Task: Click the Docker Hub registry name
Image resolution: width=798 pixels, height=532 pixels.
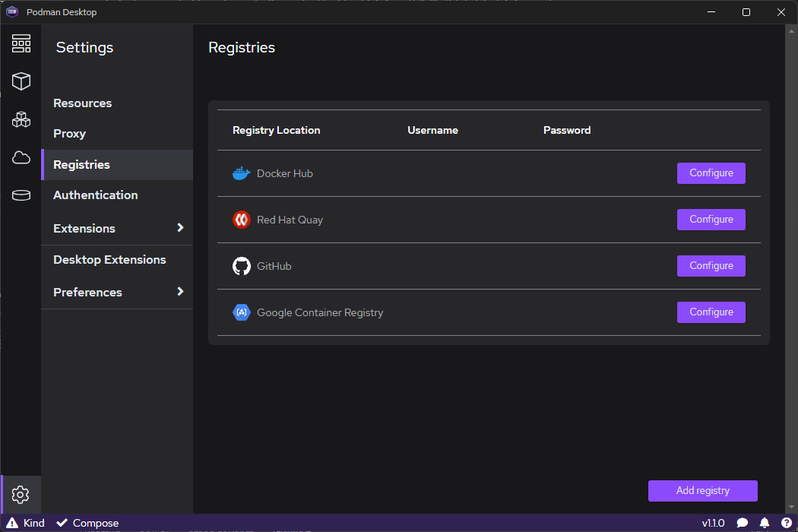Action: (284, 173)
